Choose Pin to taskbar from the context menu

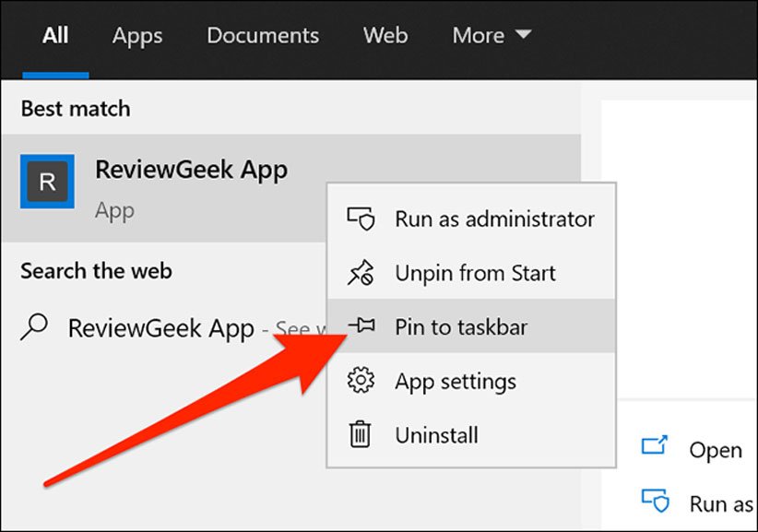(461, 326)
